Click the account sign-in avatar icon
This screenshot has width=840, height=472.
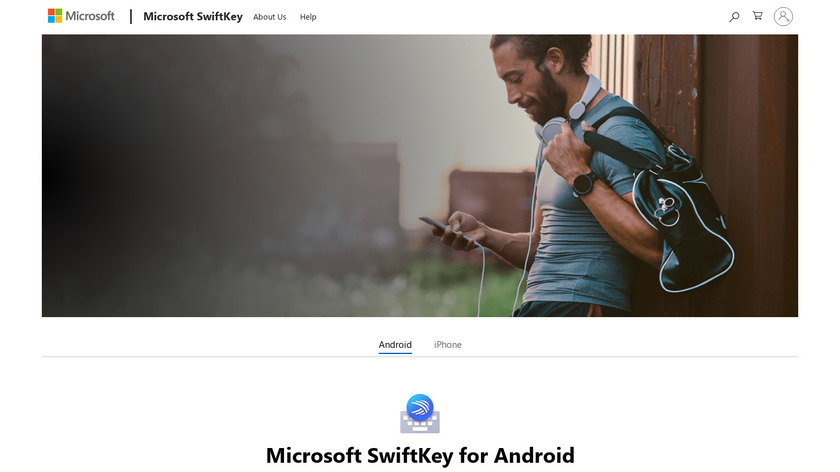(x=783, y=17)
